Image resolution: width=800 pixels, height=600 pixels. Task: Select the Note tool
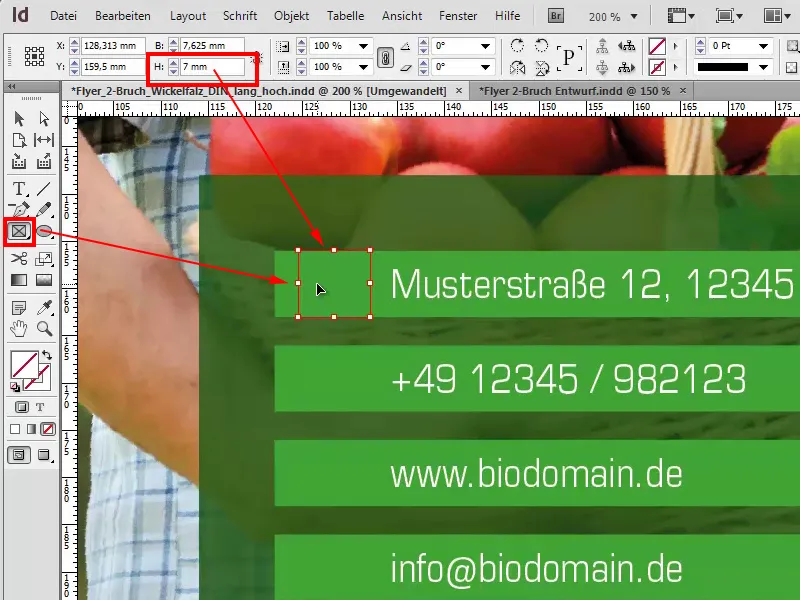pyautogui.click(x=19, y=308)
